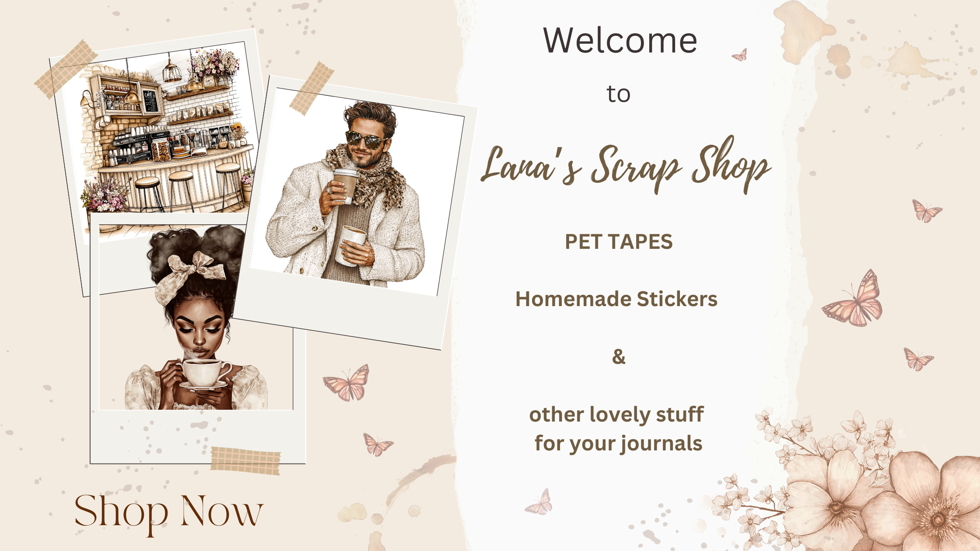
Task: Click the Shop Now text
Action: click(x=168, y=513)
